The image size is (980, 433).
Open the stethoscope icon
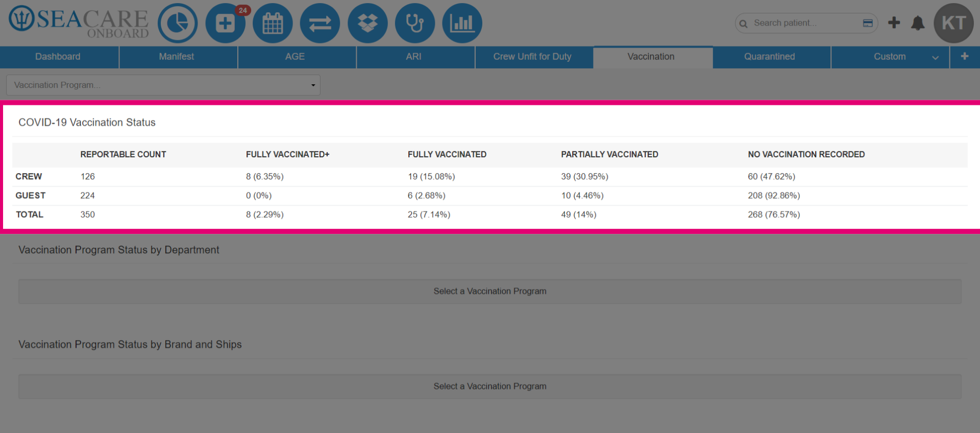coord(415,23)
